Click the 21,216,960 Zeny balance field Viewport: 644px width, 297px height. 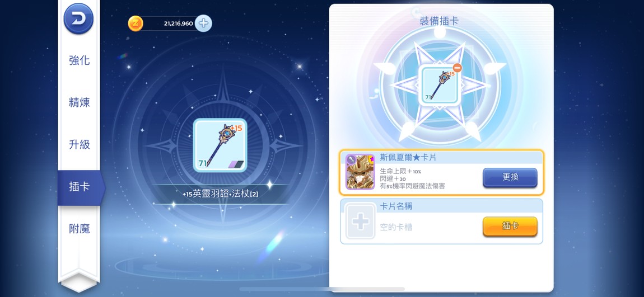point(169,23)
